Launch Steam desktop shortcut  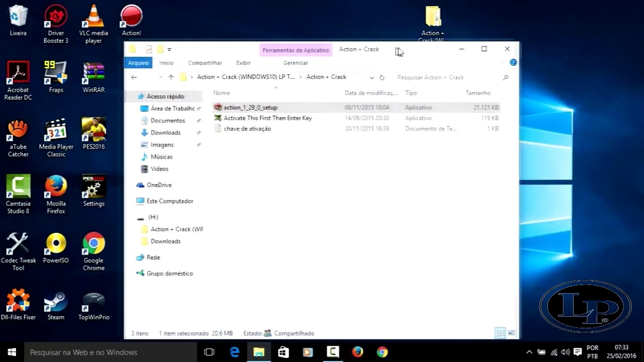56,304
